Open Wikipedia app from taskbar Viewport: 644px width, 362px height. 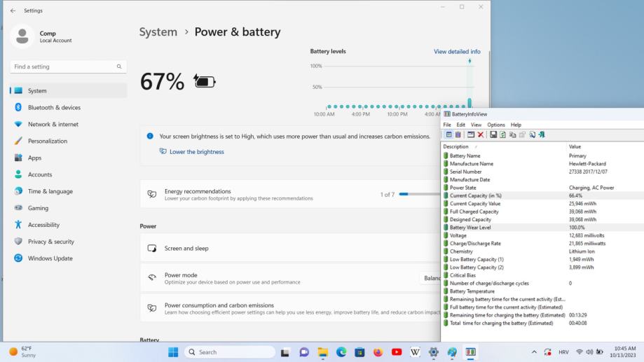point(415,352)
